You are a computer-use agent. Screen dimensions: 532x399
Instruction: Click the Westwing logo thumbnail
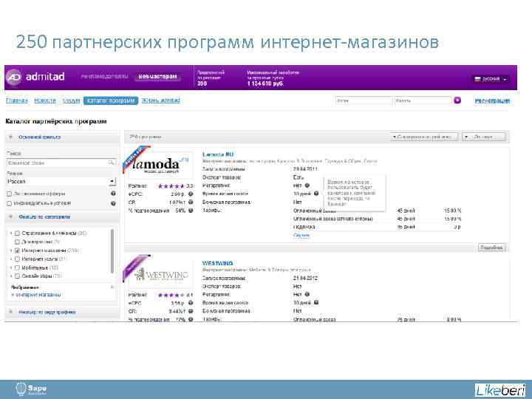(160, 273)
